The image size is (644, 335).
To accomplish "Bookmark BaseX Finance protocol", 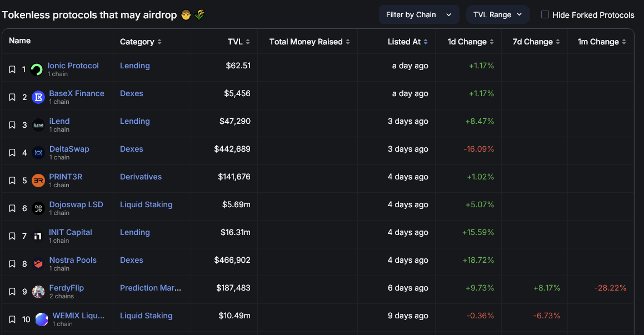I will click(x=12, y=97).
